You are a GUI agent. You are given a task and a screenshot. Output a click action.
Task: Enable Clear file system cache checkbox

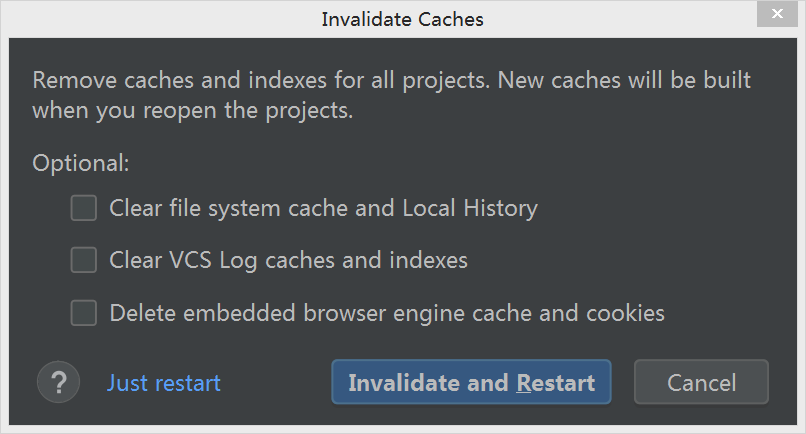coord(84,208)
